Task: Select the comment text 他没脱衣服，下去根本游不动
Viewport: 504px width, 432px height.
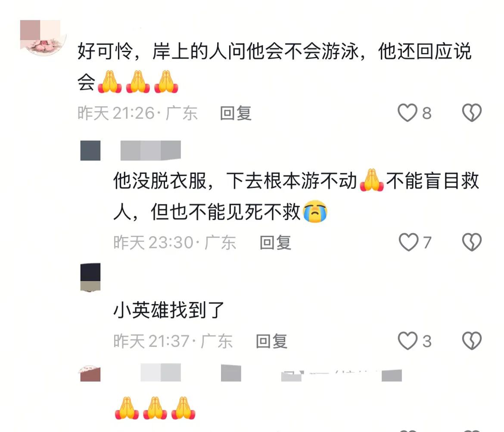Action: click(x=235, y=181)
